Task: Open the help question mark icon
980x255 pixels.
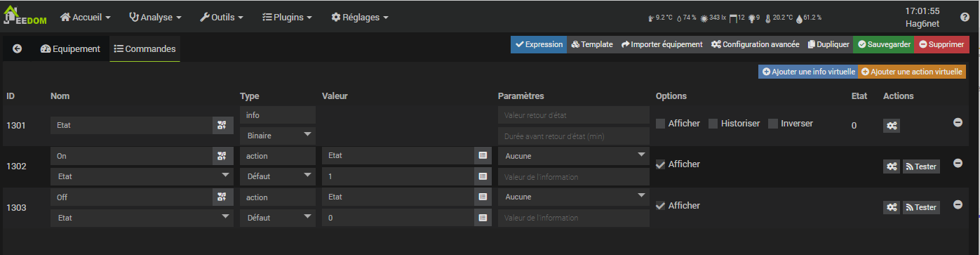Action: (x=965, y=18)
